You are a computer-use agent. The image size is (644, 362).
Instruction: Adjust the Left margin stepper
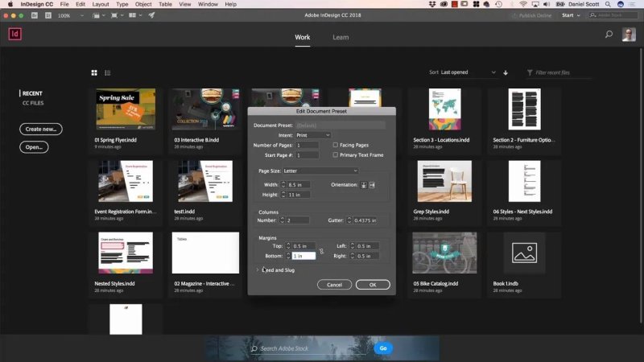pyautogui.click(x=352, y=246)
